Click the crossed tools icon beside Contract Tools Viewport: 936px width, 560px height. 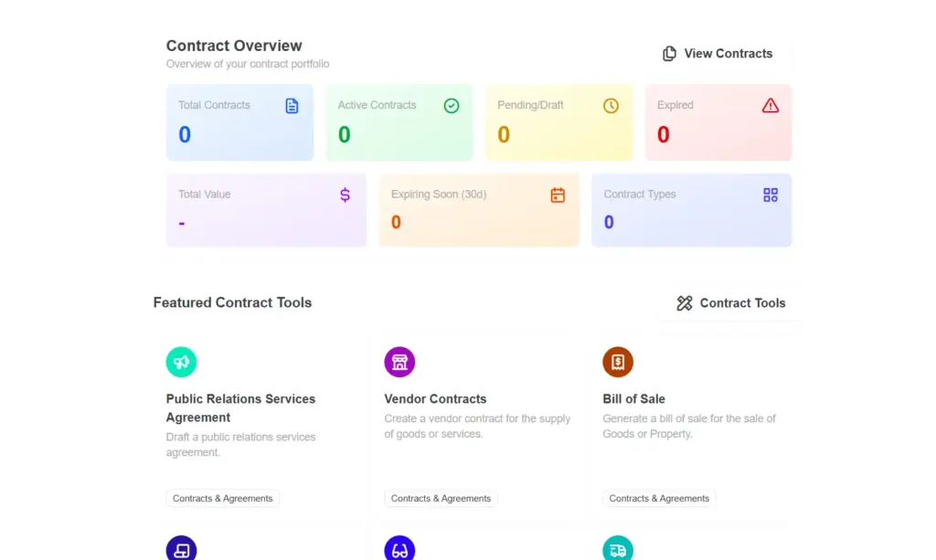(x=684, y=302)
